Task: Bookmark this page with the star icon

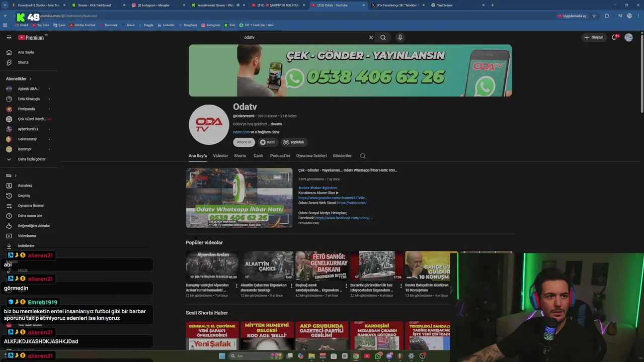Action: point(594,16)
